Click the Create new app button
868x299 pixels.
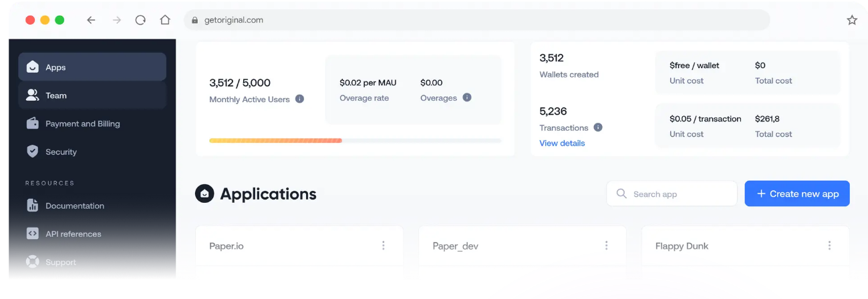click(797, 194)
